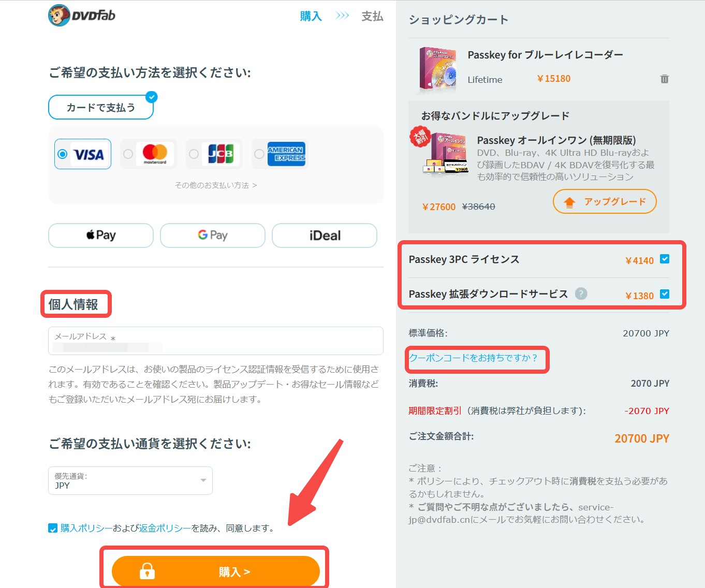The height and width of the screenshot is (588, 705).
Task: Click the Passkey for ブルーレイレコーダー product image
Action: click(x=438, y=69)
